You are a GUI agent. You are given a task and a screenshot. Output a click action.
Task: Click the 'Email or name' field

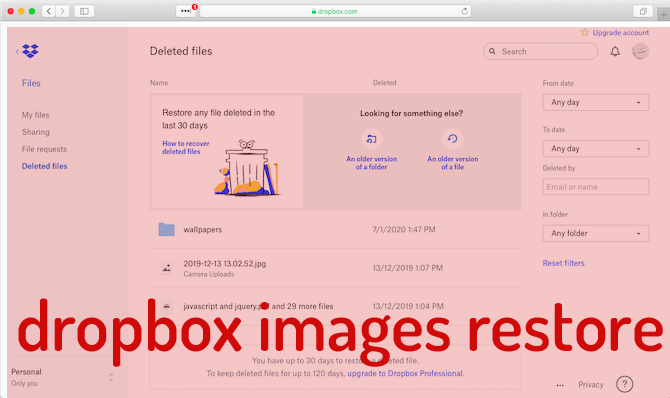tap(596, 187)
